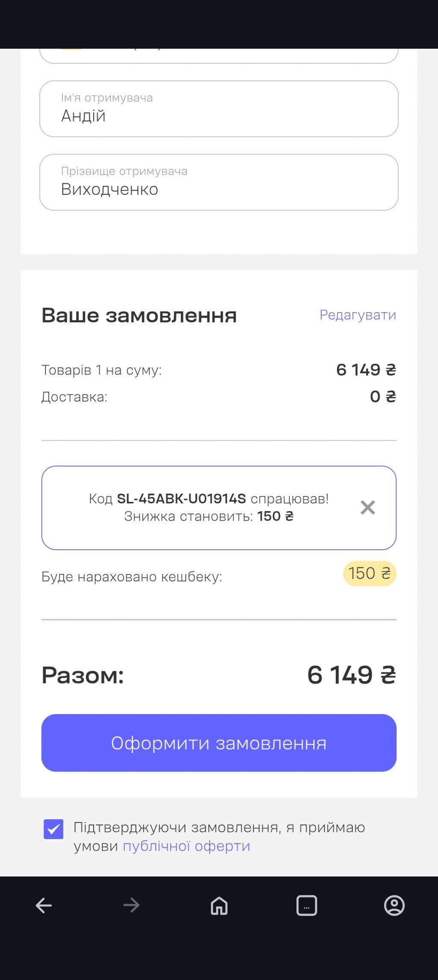
Task: Tap the partially visible field at the top
Action: (x=219, y=56)
